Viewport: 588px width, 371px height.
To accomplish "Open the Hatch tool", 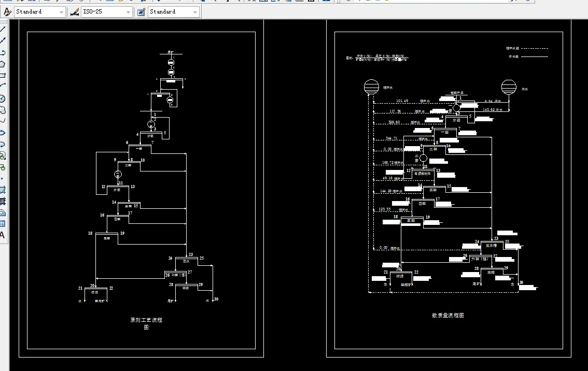I will (3, 190).
